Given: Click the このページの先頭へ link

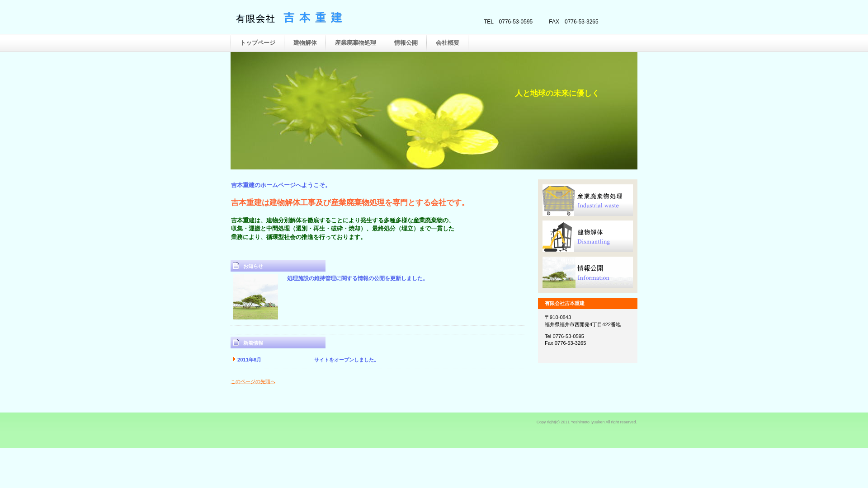Looking at the screenshot, I should 253,381.
